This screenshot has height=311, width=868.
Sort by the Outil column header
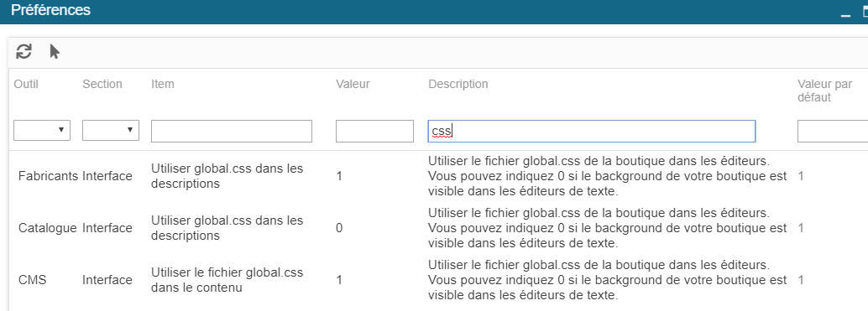[x=26, y=84]
